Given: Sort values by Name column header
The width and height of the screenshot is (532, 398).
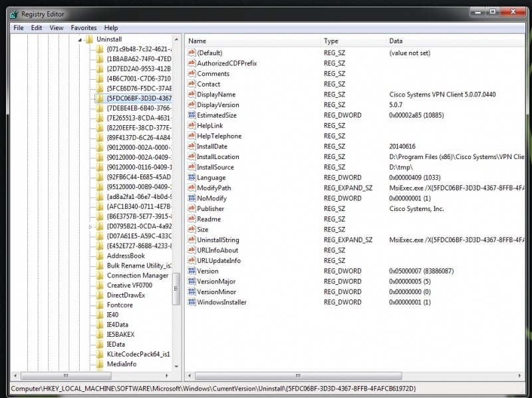Looking at the screenshot, I should tap(253, 41).
